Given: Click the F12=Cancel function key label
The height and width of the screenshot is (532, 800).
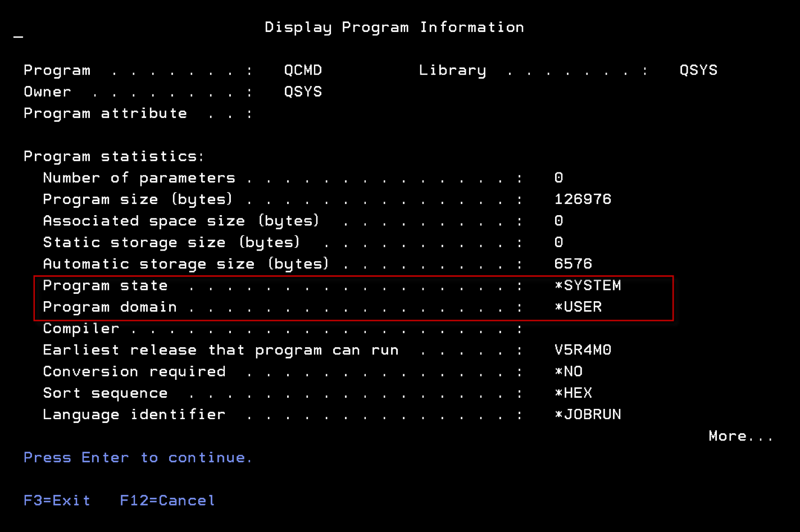Looking at the screenshot, I should coord(166,500).
